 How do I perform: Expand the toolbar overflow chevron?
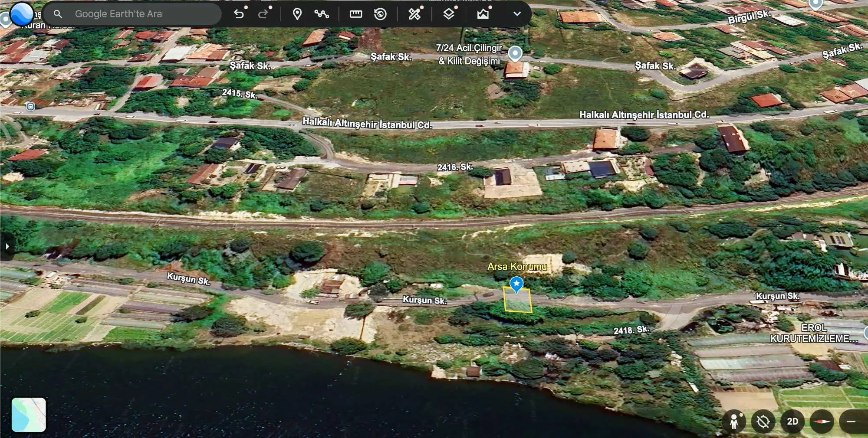517,14
